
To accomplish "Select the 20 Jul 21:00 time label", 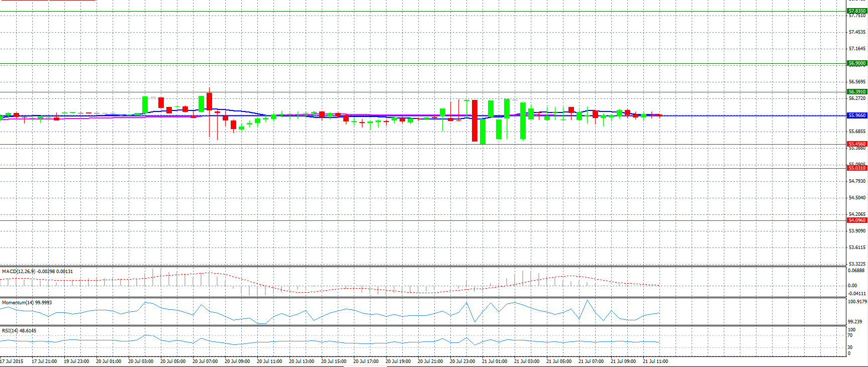I will 430,361.
